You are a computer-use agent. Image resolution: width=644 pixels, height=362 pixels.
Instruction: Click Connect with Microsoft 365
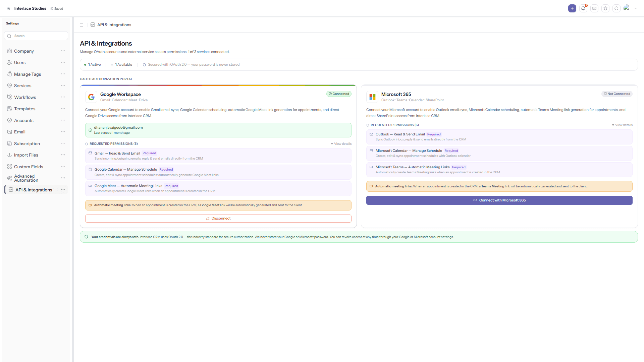click(499, 200)
